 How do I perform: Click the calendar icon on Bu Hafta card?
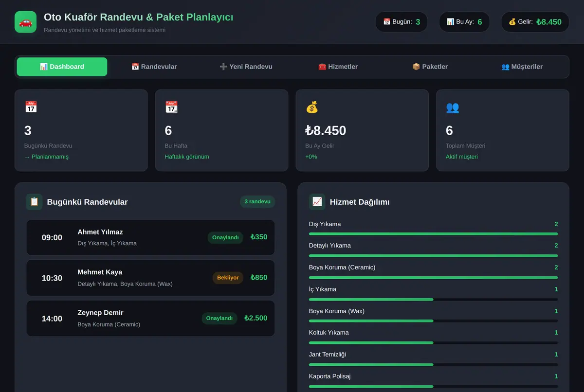click(171, 107)
